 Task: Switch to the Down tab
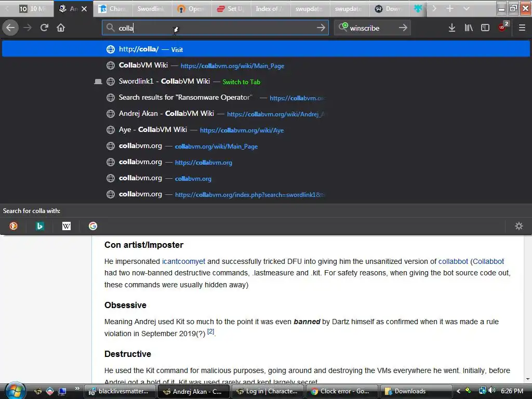pos(389,9)
